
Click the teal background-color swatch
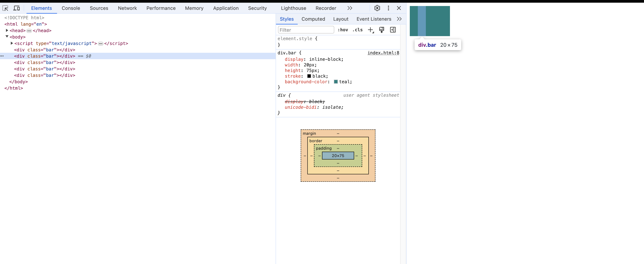(x=336, y=82)
